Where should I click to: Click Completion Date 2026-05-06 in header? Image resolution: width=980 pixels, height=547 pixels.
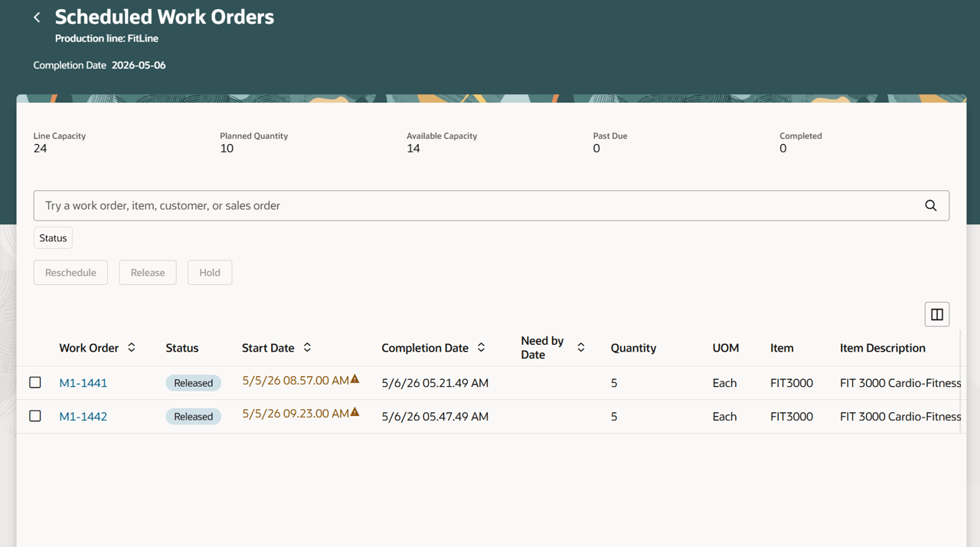[x=100, y=65]
